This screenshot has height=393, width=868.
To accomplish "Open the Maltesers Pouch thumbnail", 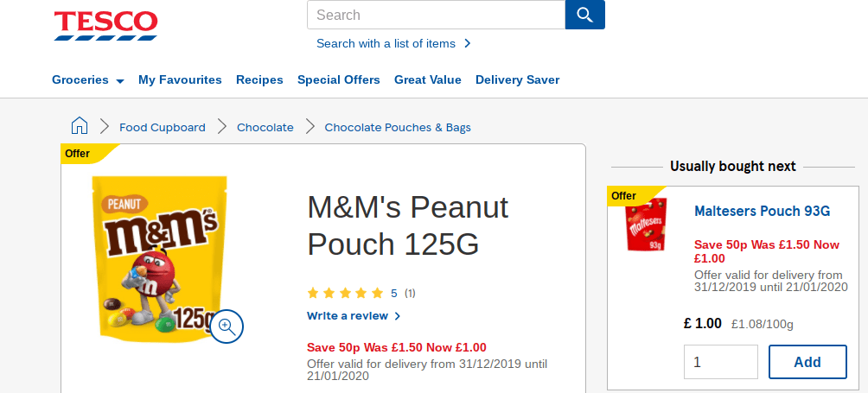I will 648,225.
